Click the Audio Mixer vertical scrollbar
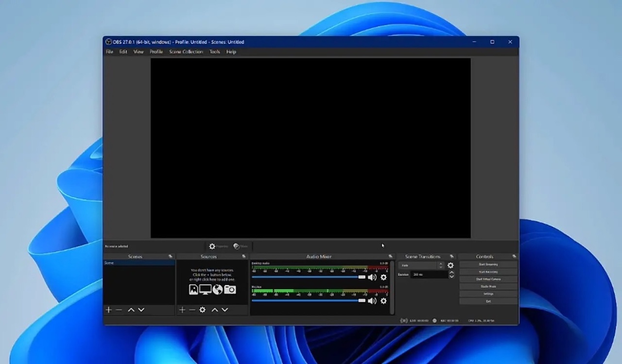622x364 pixels. (x=392, y=288)
